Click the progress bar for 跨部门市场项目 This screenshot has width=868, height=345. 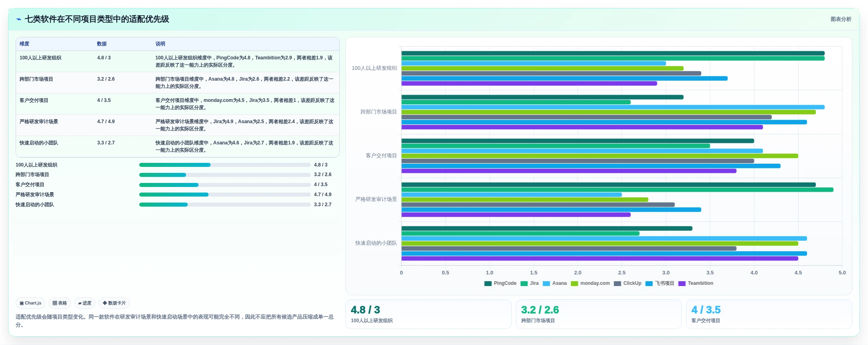[x=225, y=175]
